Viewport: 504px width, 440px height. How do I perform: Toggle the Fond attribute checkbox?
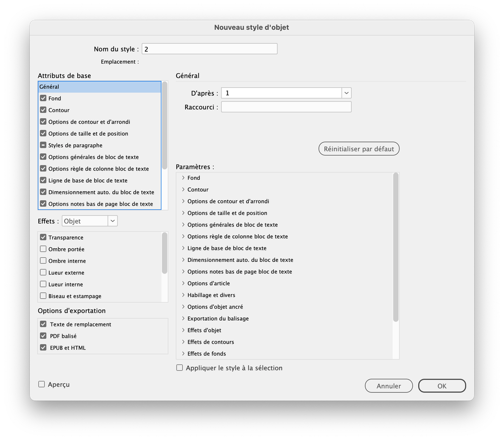[43, 98]
